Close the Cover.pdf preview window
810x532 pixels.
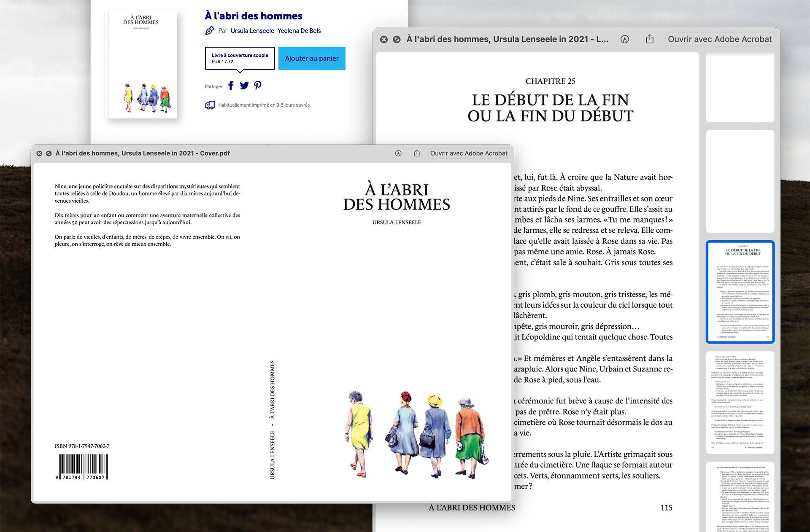[39, 153]
